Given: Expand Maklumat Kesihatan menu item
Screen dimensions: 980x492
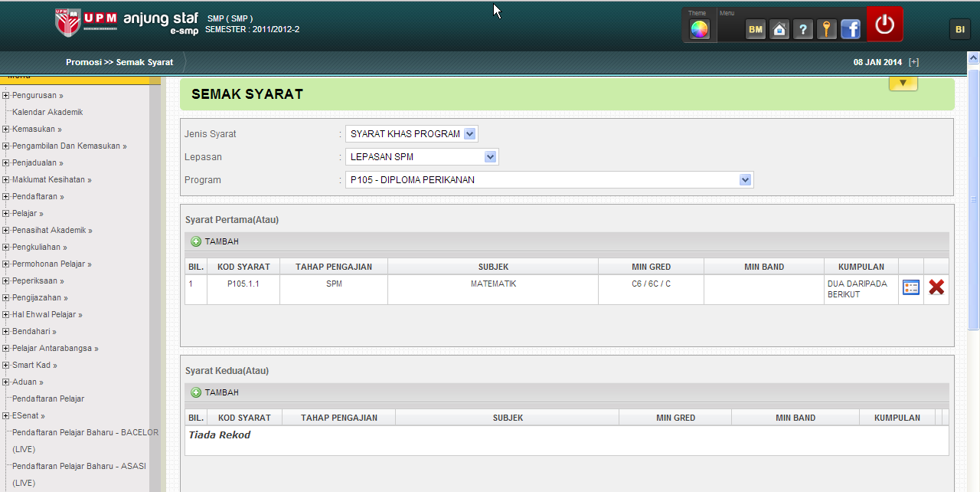Looking at the screenshot, I should [51, 180].
